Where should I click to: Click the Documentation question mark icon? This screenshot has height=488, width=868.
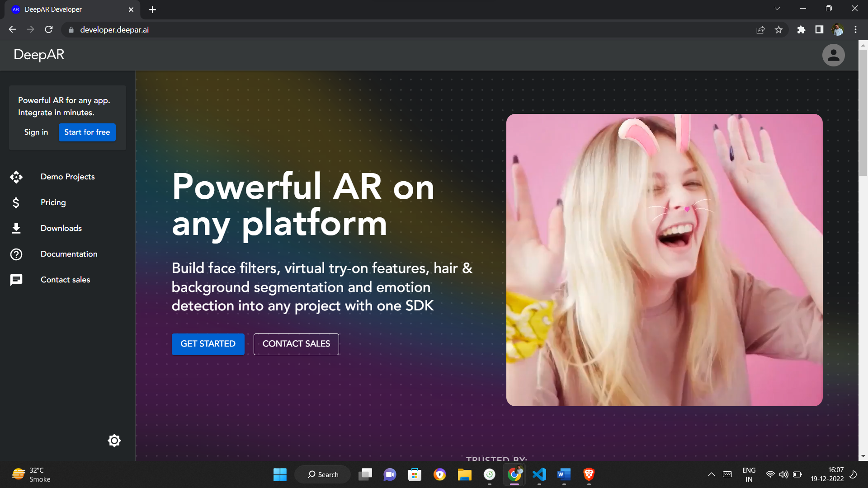pos(16,254)
